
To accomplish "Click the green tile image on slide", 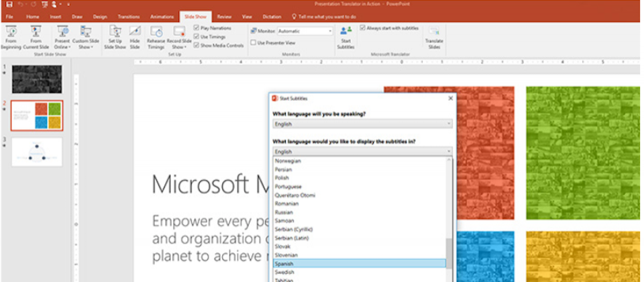I will [x=583, y=153].
